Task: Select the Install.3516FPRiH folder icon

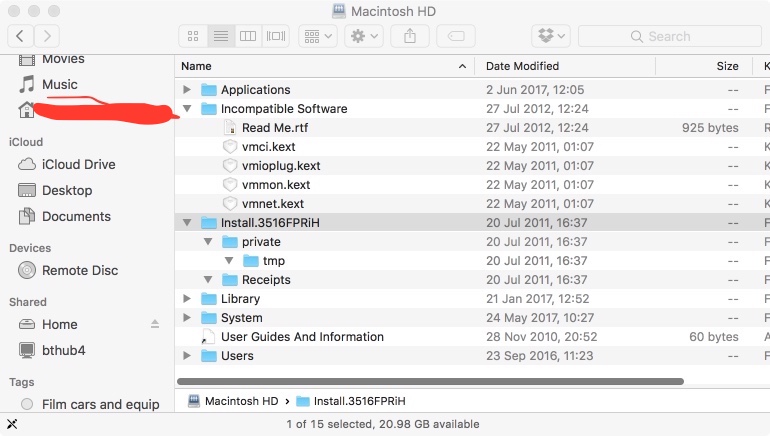Action: coord(209,223)
